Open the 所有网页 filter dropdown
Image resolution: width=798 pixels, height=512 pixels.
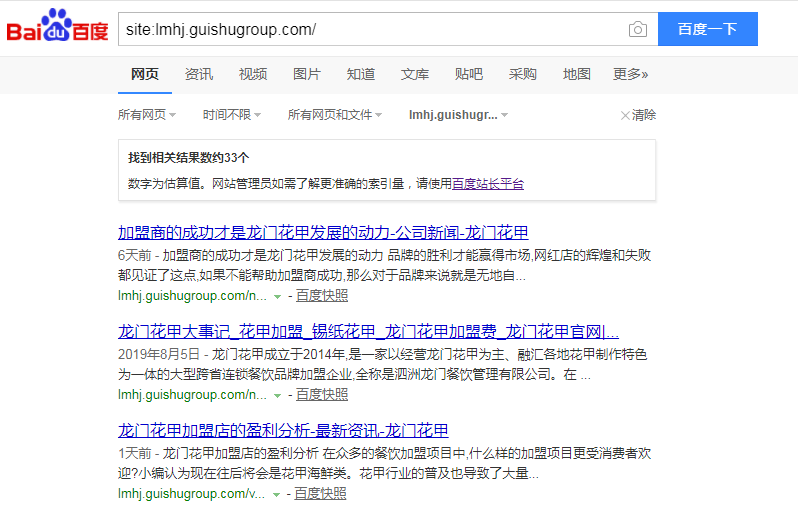tap(147, 115)
